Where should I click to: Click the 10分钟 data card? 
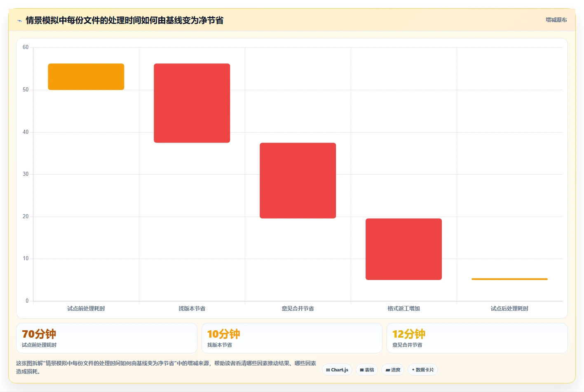pos(292,338)
